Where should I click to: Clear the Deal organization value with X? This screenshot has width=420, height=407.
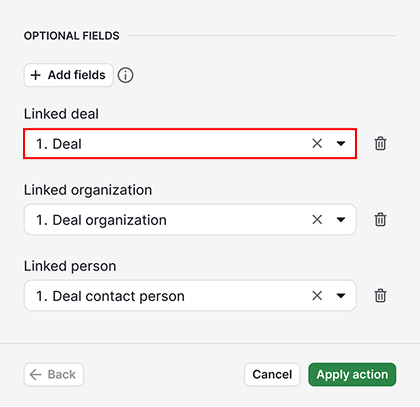[x=317, y=220]
